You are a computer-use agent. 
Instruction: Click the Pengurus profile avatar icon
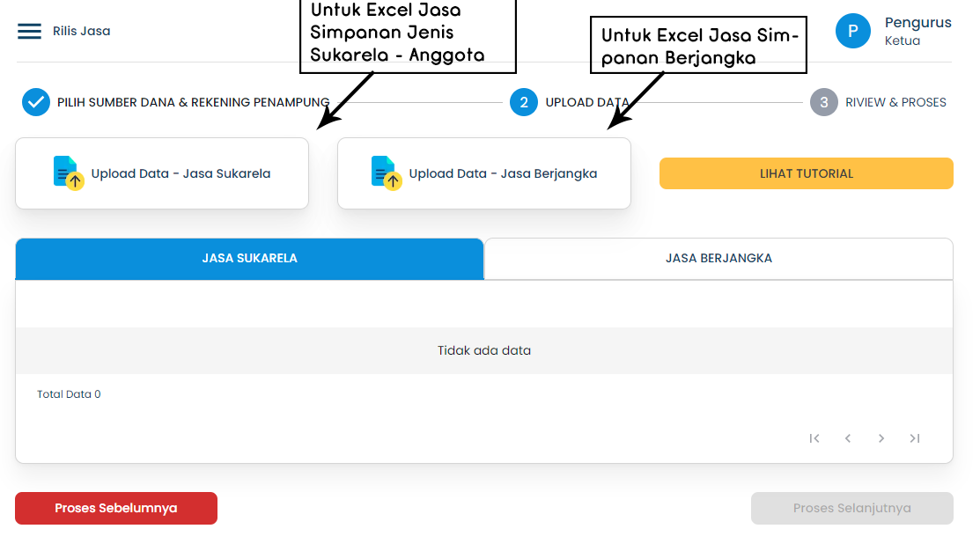point(852,30)
